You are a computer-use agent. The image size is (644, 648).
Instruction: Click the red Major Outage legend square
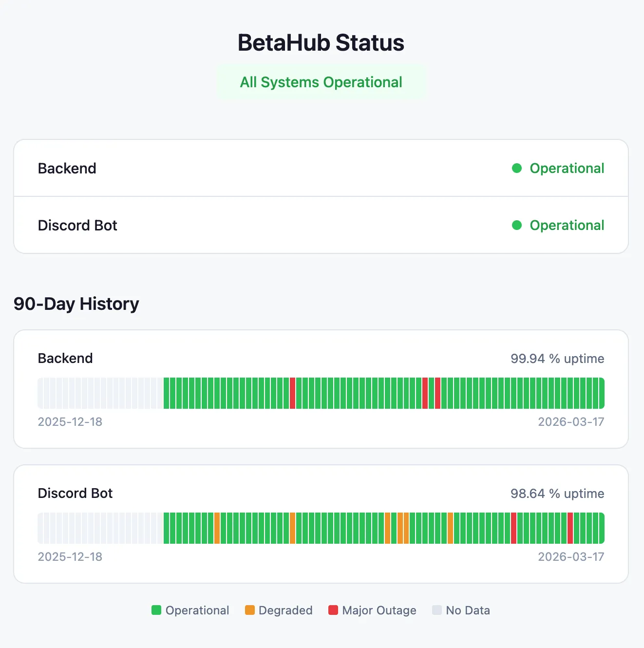333,610
